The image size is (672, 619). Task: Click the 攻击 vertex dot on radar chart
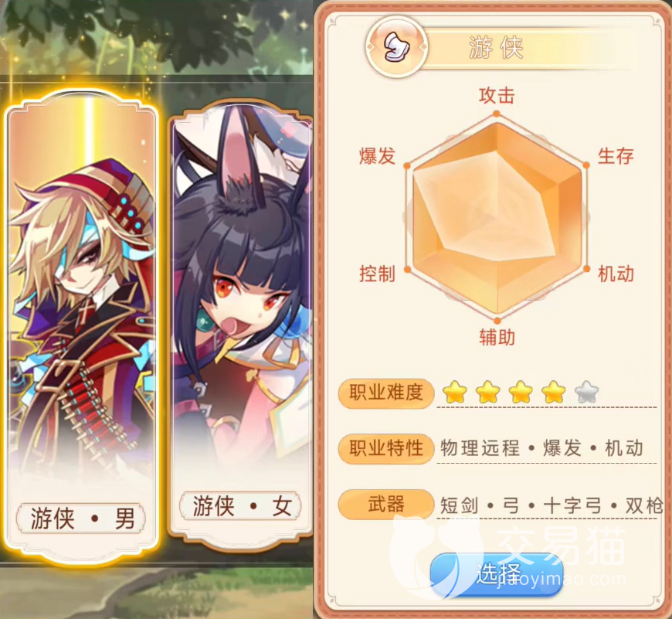tap(497, 114)
